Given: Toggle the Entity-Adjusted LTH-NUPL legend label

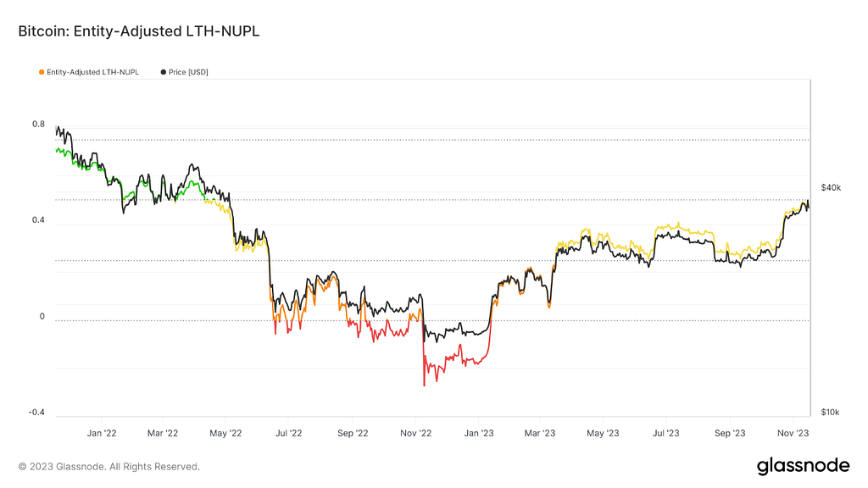Looking at the screenshot, I should coord(92,72).
